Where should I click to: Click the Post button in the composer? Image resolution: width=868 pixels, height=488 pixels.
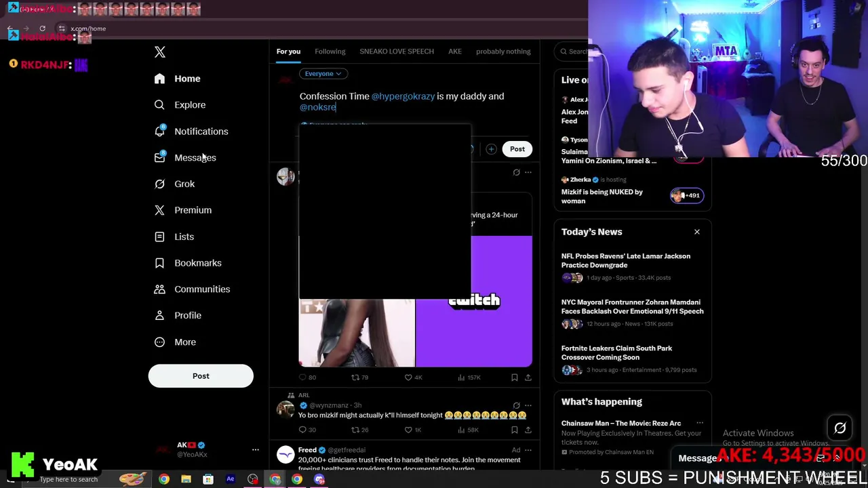(517, 149)
